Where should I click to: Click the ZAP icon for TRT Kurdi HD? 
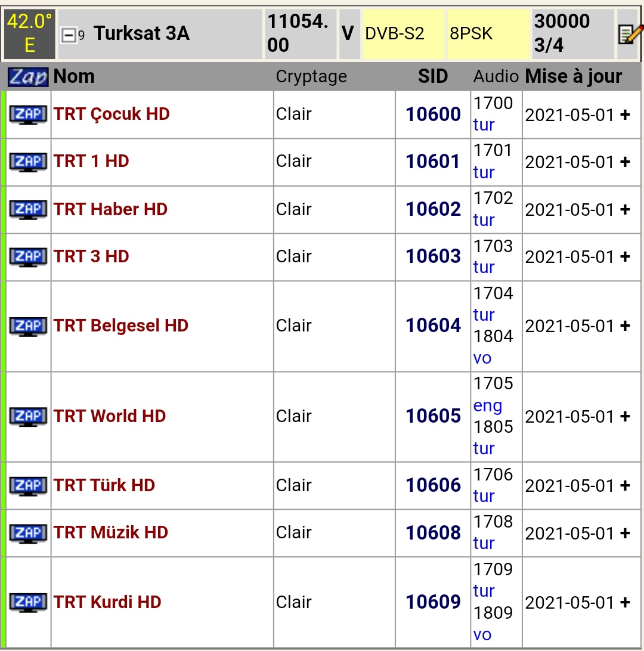click(28, 603)
